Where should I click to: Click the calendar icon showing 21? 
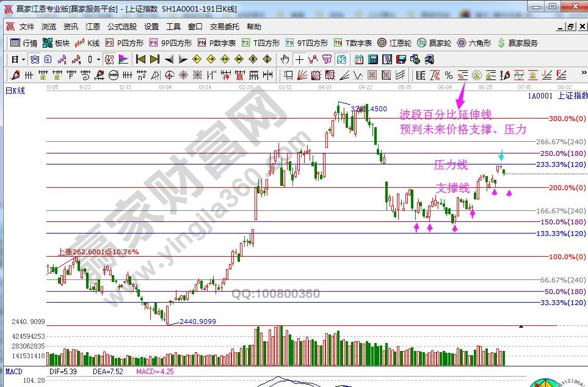coord(358,59)
